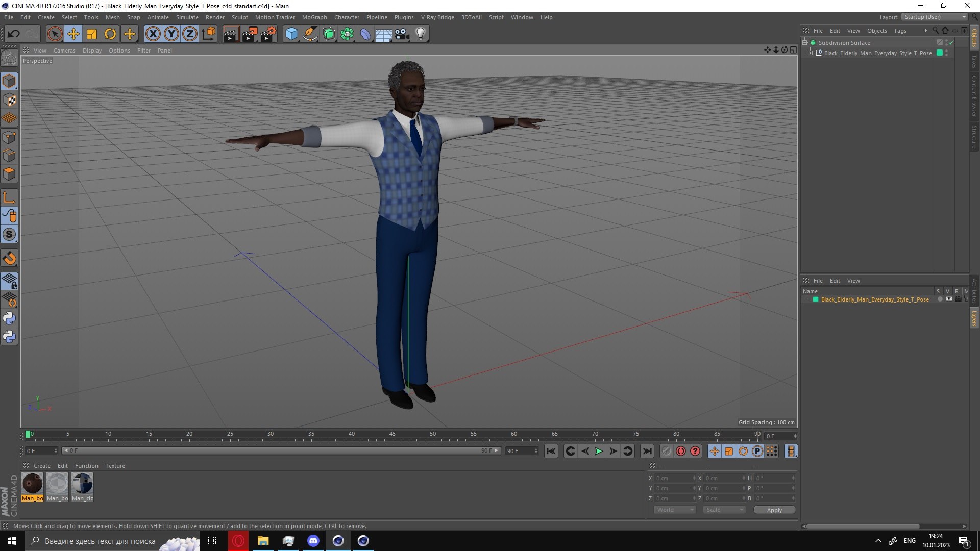Open Edit Render Settings
The height and width of the screenshot is (551, 980).
(x=268, y=34)
